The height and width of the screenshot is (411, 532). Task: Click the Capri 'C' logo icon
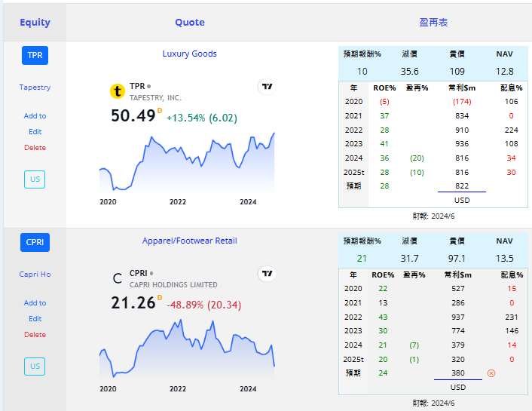pyautogui.click(x=118, y=278)
